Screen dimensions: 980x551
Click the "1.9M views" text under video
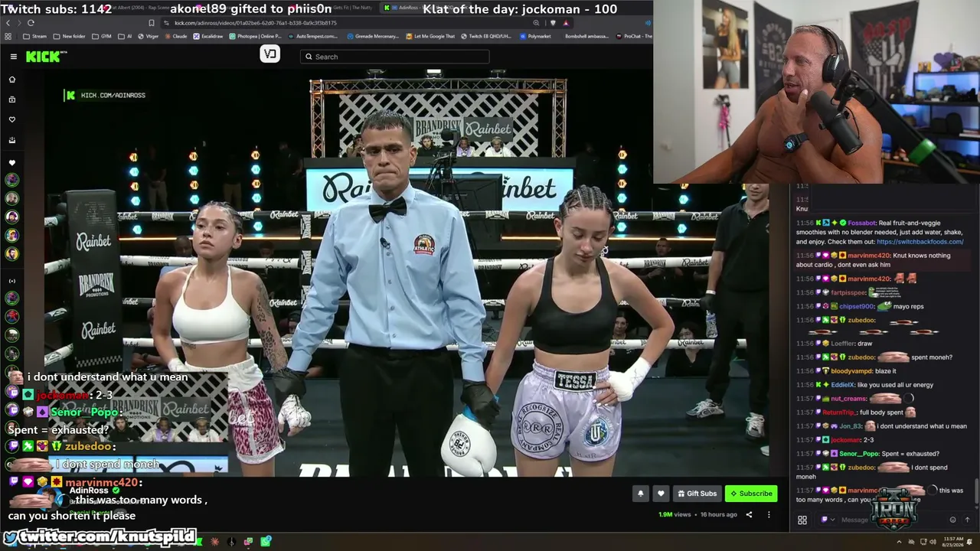coord(675,514)
